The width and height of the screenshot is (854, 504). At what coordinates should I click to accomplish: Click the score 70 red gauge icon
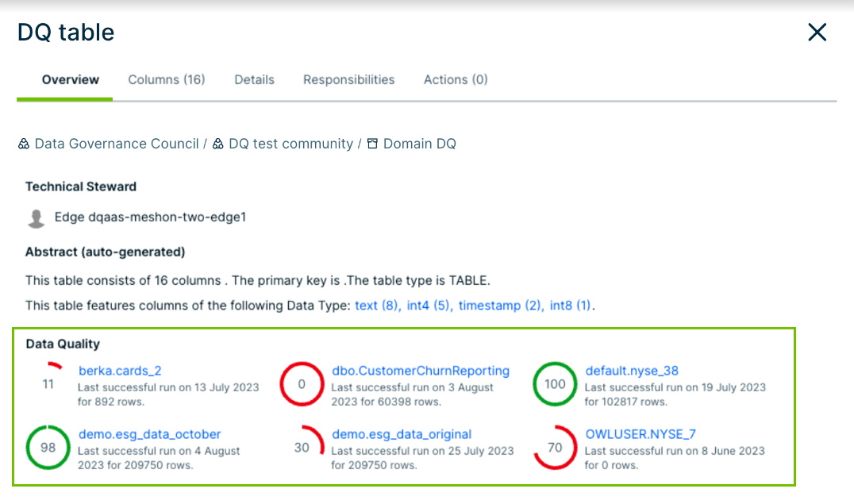click(x=555, y=448)
